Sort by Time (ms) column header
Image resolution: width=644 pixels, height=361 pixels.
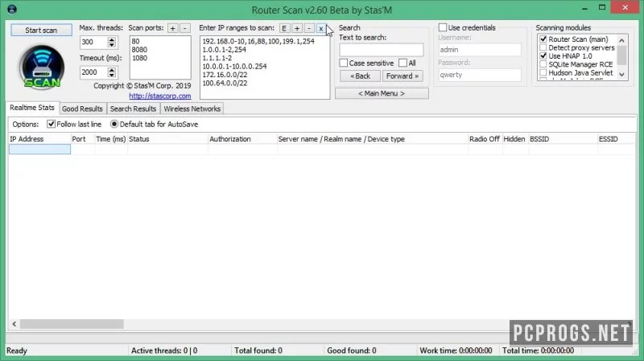[x=111, y=139]
